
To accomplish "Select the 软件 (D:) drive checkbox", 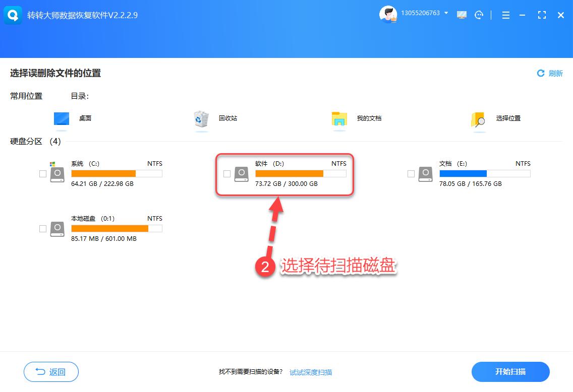I will click(x=227, y=175).
